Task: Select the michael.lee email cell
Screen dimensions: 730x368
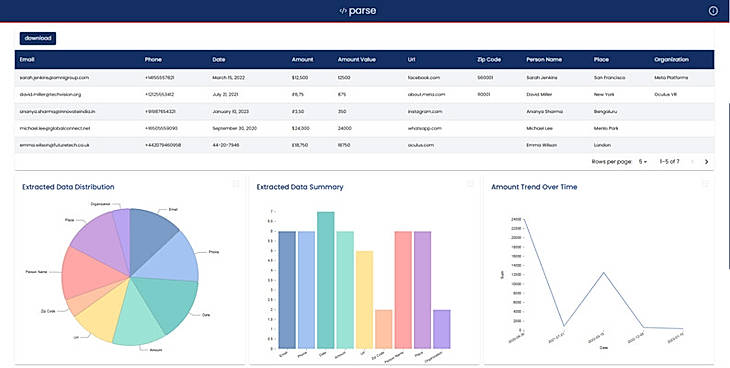Action: point(55,128)
